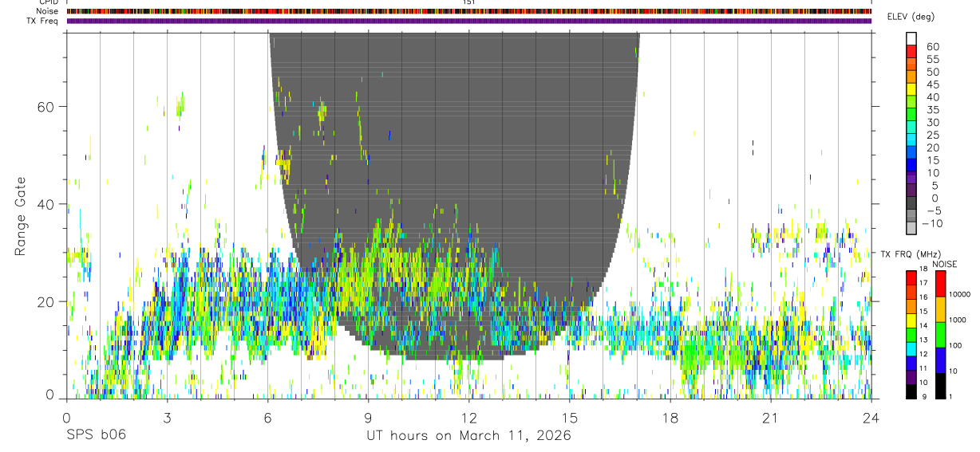This screenshot has width=980, height=452.
Task: Click the NOISE colorbar label '10000'
Action: click(x=961, y=294)
